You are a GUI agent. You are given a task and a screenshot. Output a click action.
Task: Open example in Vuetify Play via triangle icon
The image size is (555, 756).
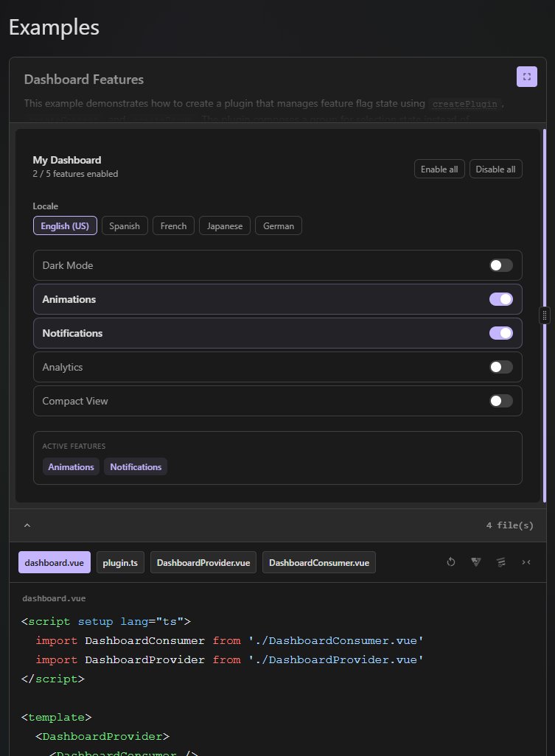click(x=476, y=561)
